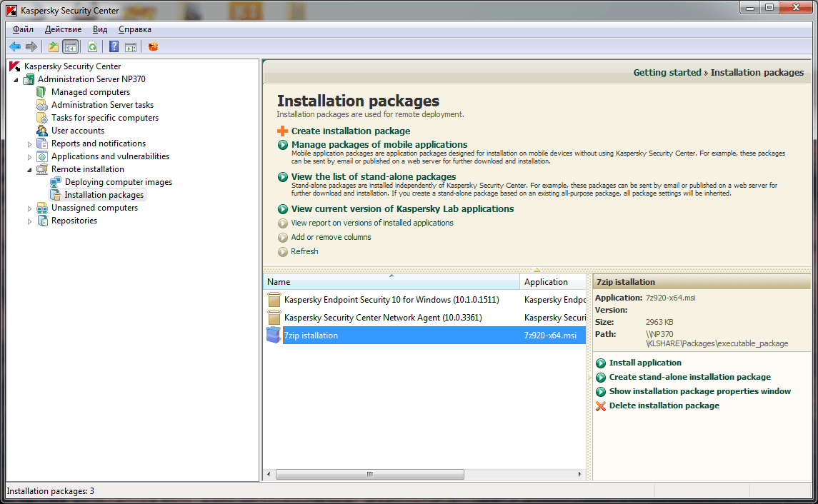Image resolution: width=818 pixels, height=504 pixels.
Task: Select Repositories in the tree
Action: point(74,221)
